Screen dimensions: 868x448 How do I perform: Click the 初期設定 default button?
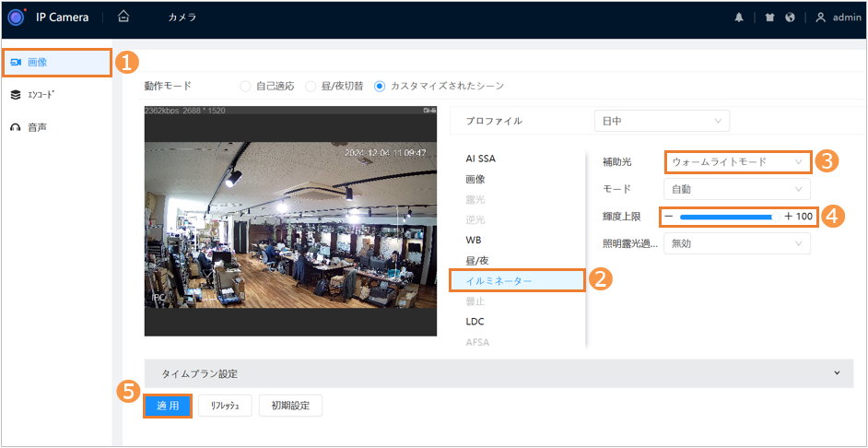pyautogui.click(x=290, y=406)
